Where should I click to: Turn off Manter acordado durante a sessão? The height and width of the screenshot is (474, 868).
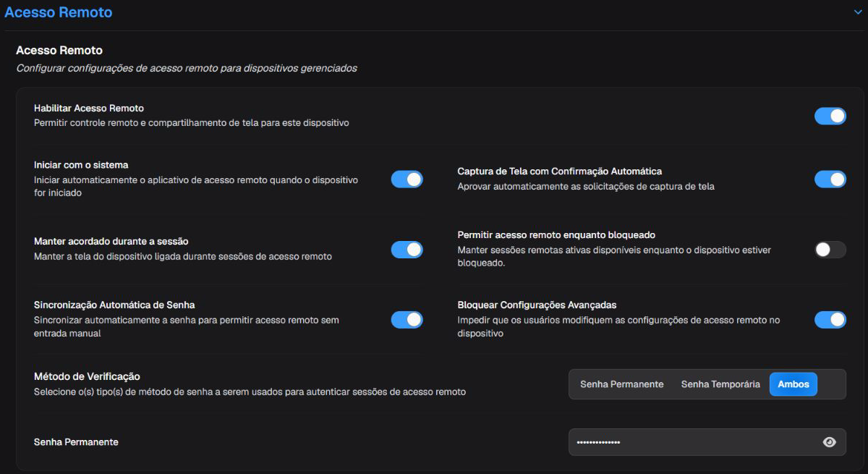tap(407, 250)
